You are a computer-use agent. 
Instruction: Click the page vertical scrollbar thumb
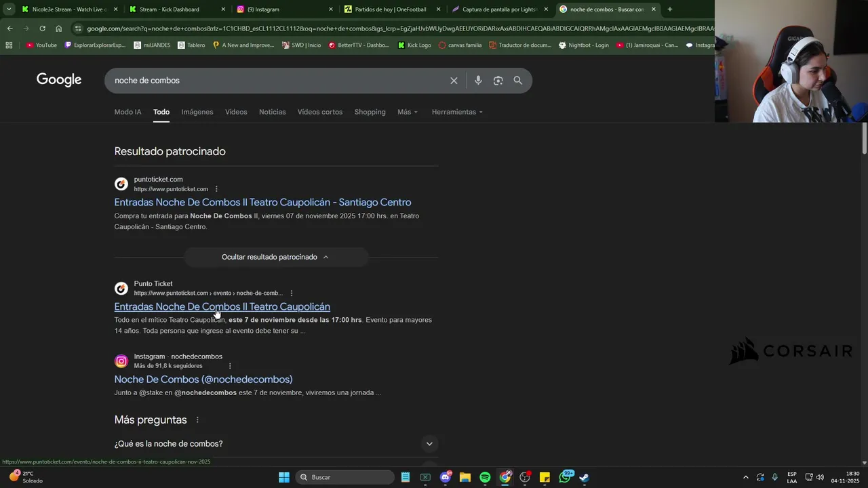pyautogui.click(x=864, y=139)
